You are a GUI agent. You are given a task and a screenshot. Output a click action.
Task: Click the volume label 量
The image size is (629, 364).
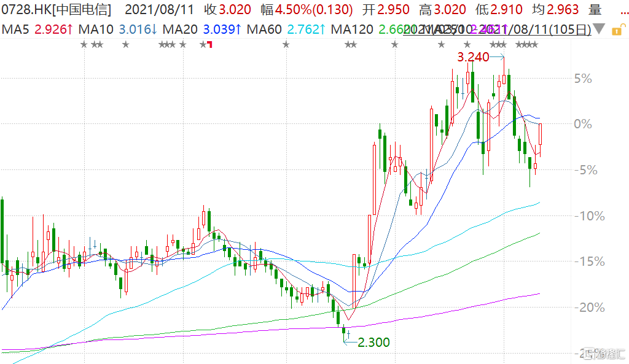pos(595,9)
